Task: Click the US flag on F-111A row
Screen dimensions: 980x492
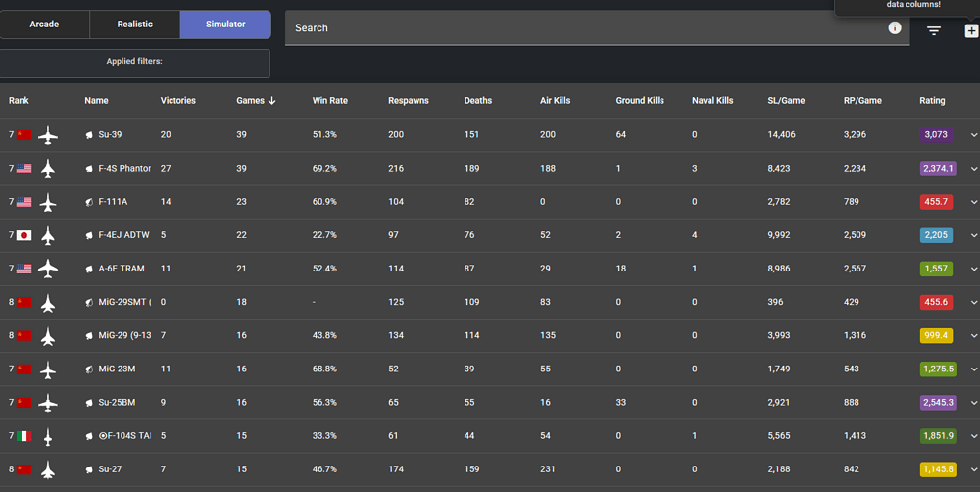Action: click(x=24, y=202)
